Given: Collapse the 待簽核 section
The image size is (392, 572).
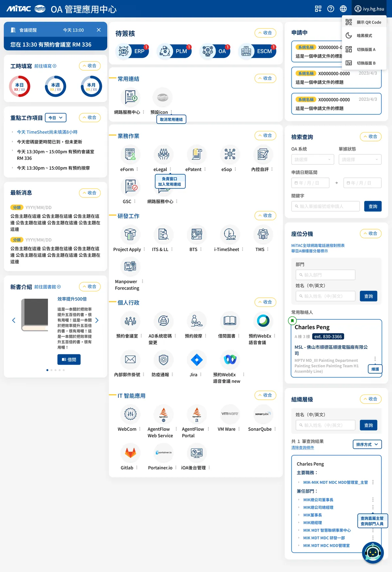Looking at the screenshot, I should [265, 33].
